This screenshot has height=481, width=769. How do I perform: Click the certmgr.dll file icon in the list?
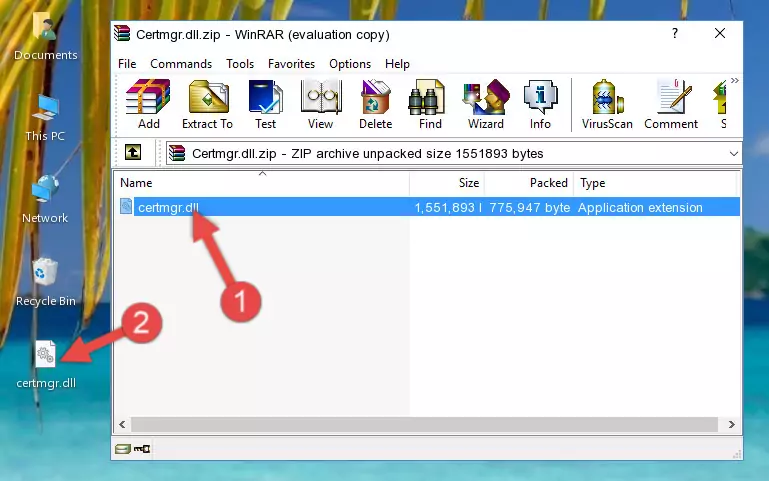click(x=126, y=206)
